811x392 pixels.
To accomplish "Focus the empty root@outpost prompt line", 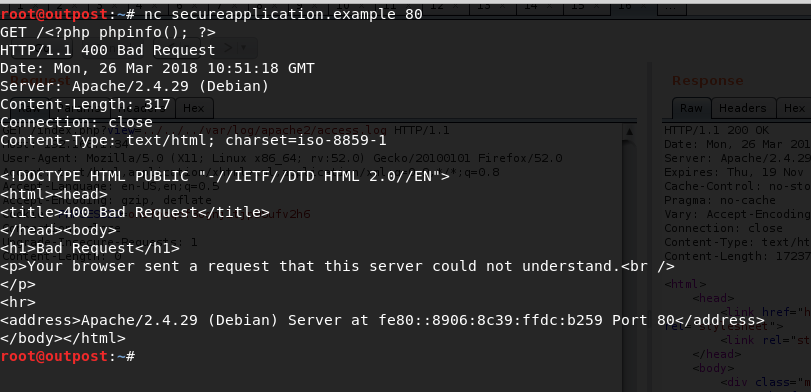I will (x=67, y=356).
